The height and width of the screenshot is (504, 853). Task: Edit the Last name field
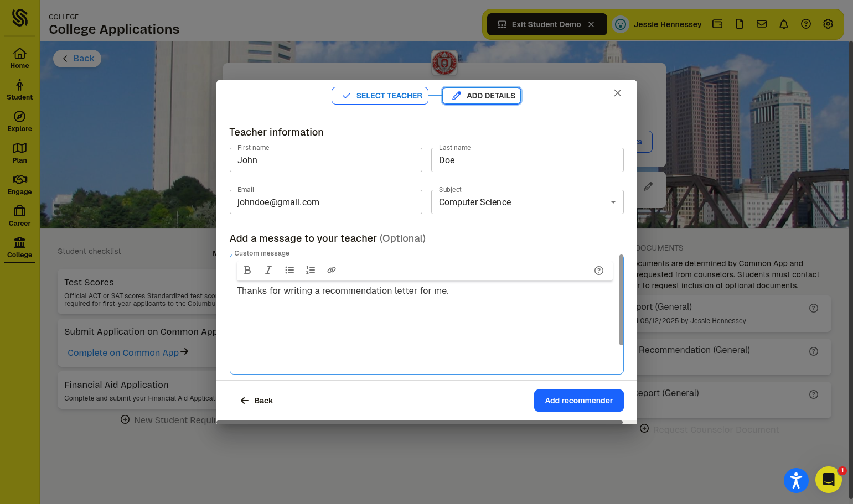tap(527, 160)
